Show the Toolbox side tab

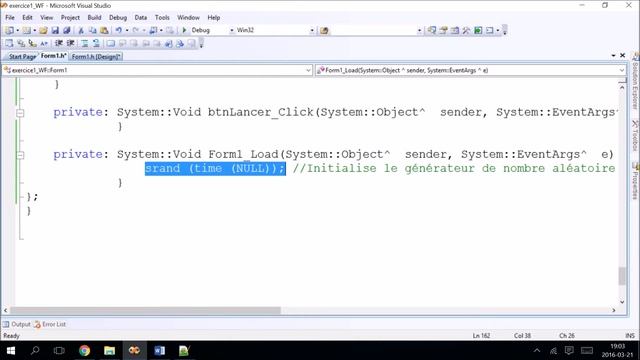click(x=635, y=136)
